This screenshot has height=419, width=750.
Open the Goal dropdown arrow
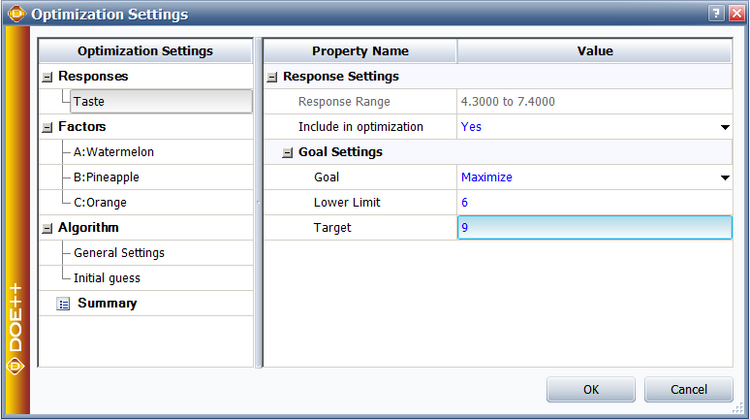point(724,178)
